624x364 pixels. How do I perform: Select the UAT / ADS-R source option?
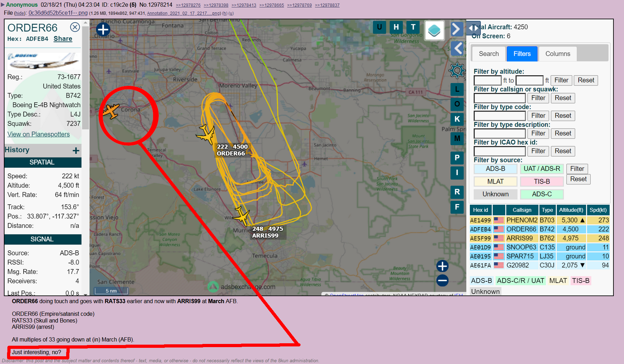click(542, 169)
